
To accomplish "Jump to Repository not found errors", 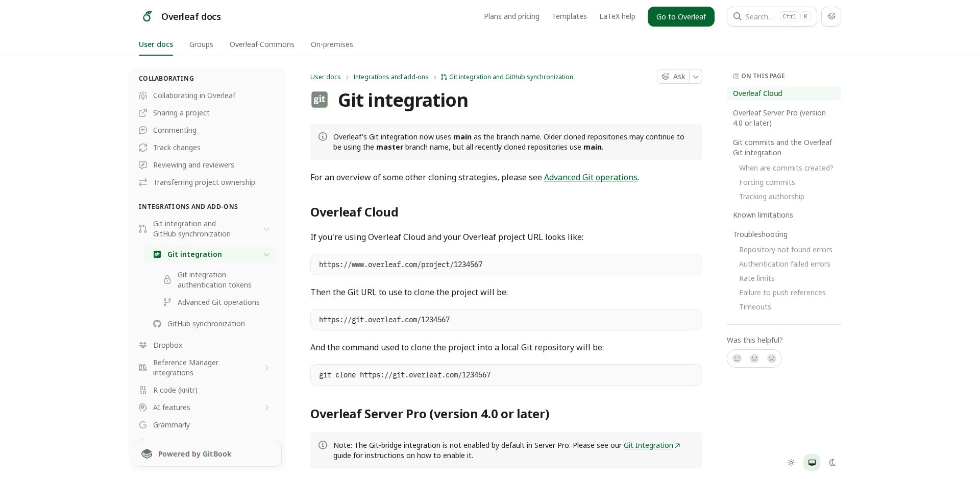I will coord(786,250).
